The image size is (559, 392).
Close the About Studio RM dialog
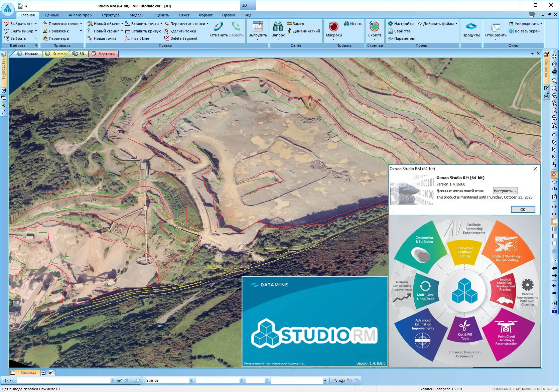[535, 169]
